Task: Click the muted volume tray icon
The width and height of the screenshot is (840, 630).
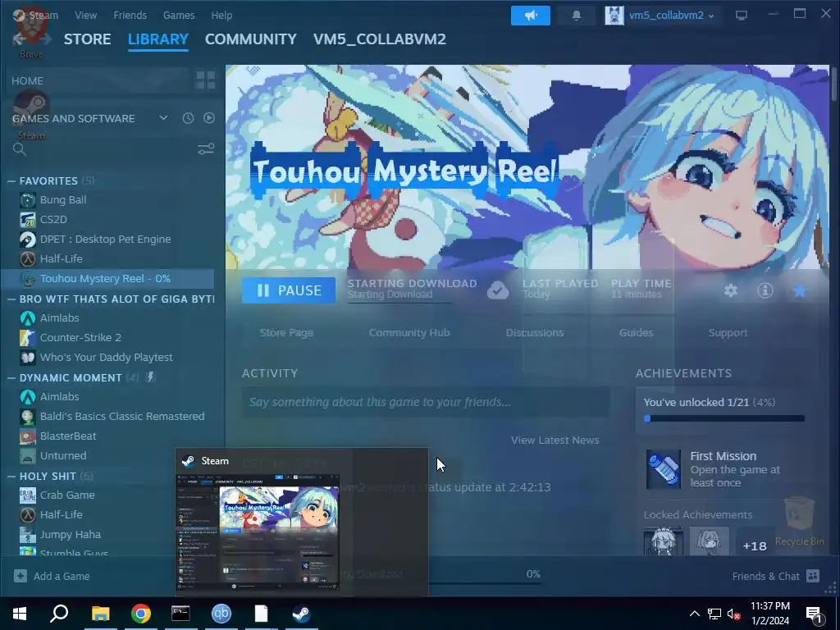Action: point(733,614)
